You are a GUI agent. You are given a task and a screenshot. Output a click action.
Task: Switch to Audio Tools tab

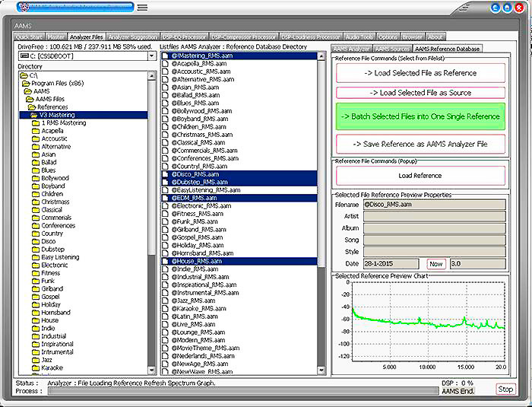(359, 37)
